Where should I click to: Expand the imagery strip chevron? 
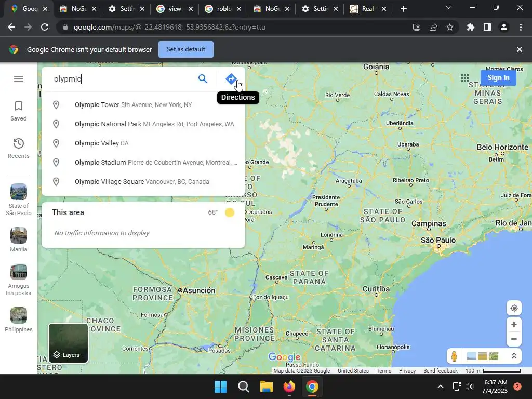[514, 356]
